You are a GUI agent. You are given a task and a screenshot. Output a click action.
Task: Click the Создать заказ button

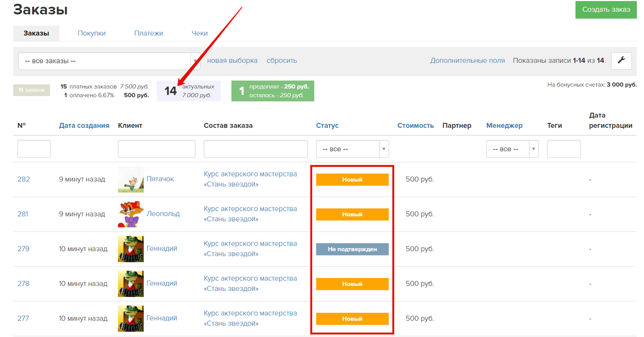[x=606, y=10]
